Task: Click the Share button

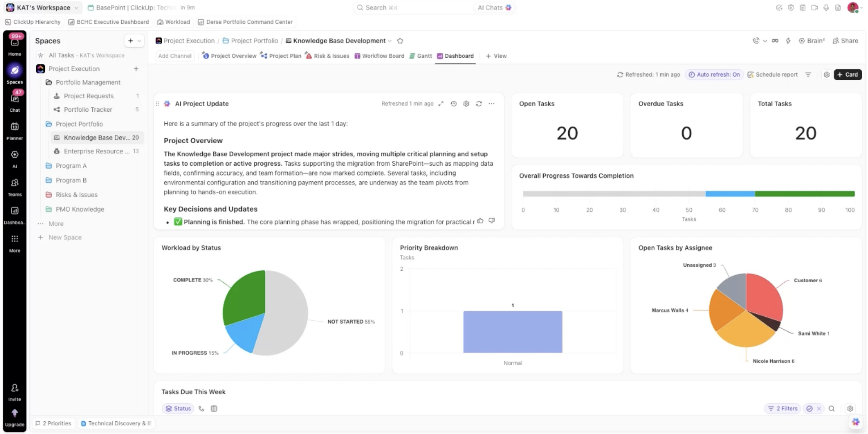Action: coord(845,41)
